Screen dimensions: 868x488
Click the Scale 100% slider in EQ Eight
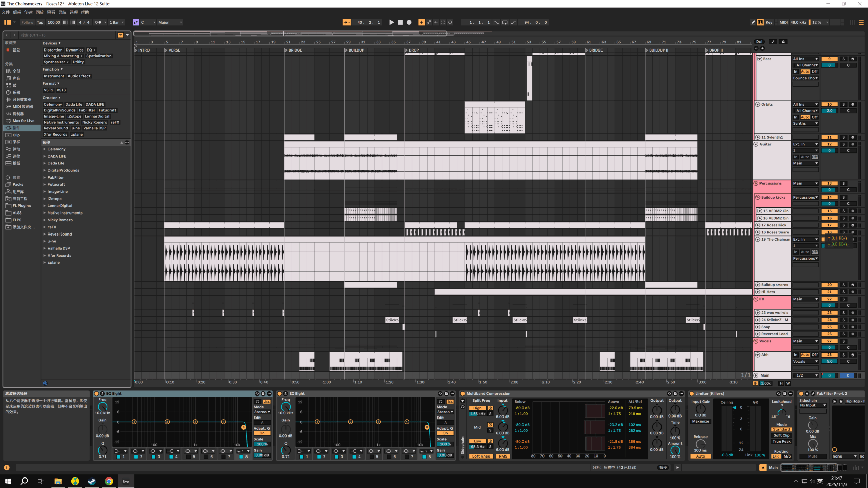tap(262, 444)
